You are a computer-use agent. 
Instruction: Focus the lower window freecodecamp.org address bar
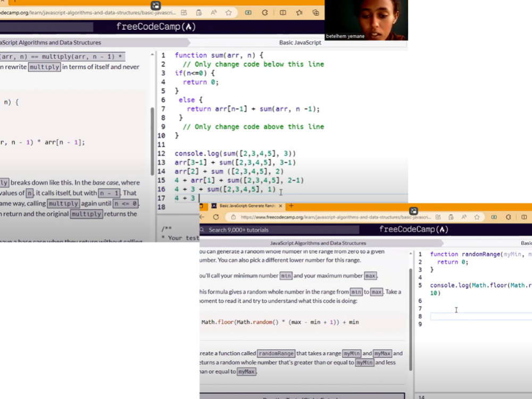pyautogui.click(x=336, y=217)
